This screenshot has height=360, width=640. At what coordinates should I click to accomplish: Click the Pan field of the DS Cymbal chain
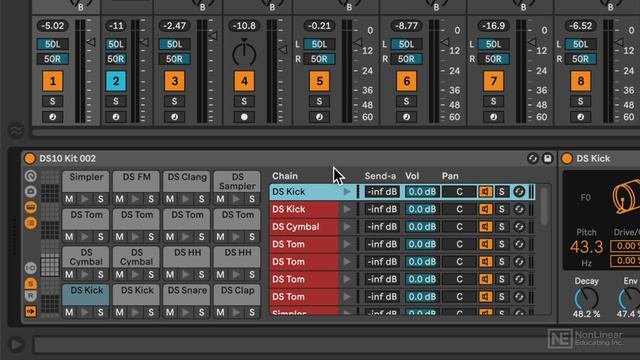[459, 227]
